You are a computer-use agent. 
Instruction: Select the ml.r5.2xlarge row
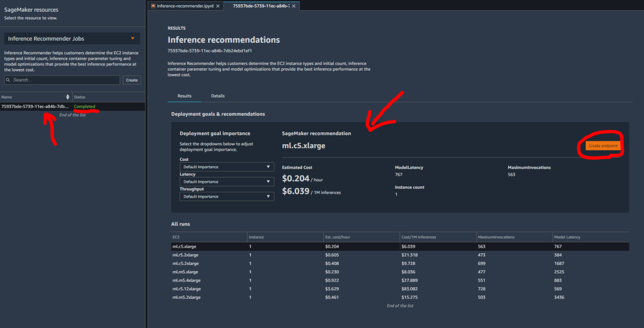(400, 255)
